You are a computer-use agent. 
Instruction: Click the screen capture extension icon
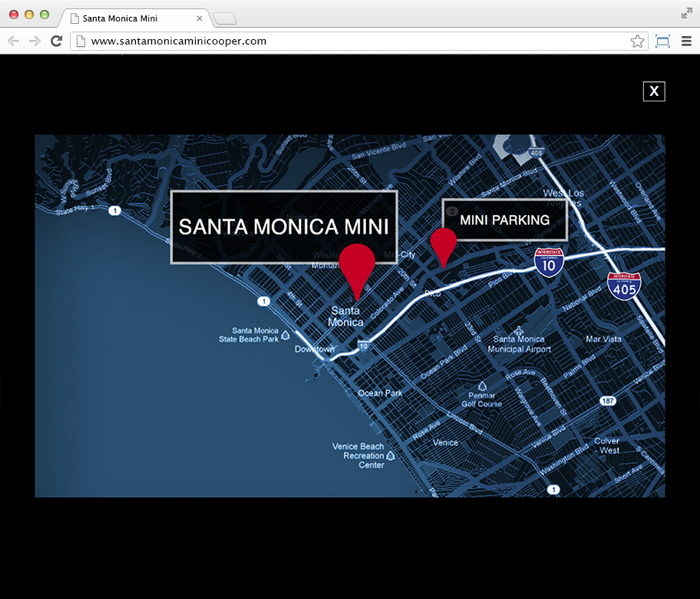pos(662,41)
